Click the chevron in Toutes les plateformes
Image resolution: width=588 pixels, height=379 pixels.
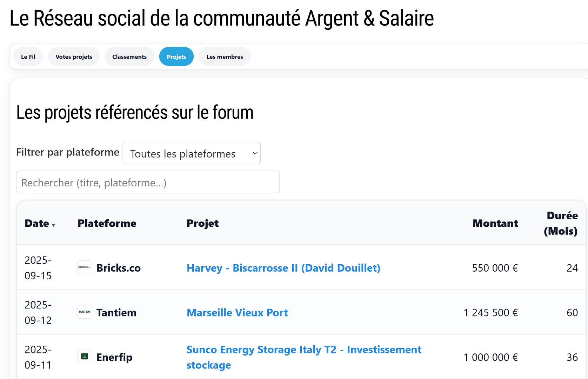[255, 153]
